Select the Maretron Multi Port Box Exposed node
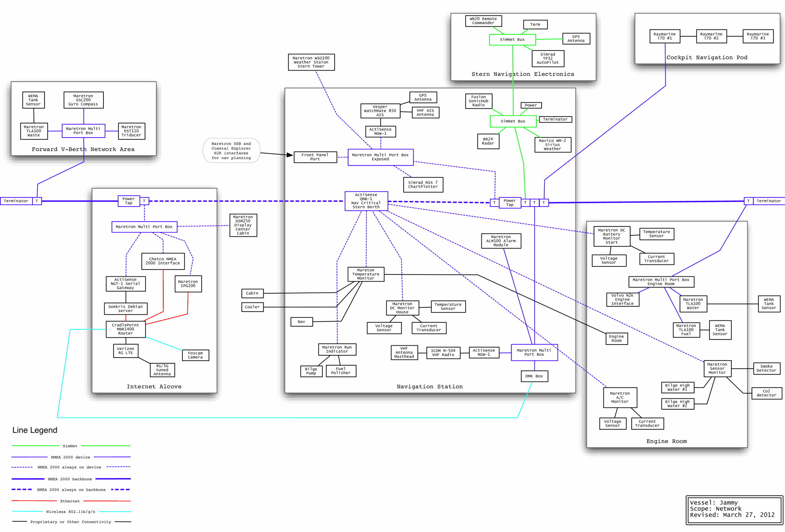The image size is (785, 532). [381, 157]
